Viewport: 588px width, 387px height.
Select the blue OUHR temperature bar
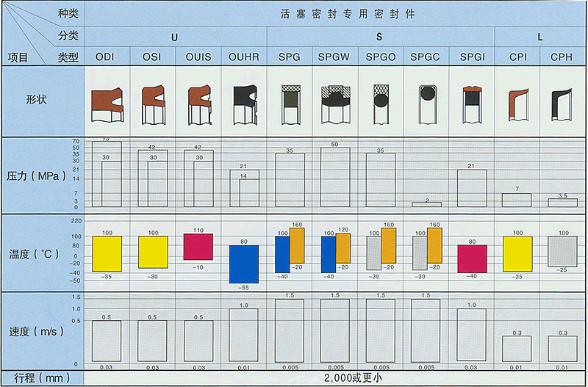(x=243, y=264)
